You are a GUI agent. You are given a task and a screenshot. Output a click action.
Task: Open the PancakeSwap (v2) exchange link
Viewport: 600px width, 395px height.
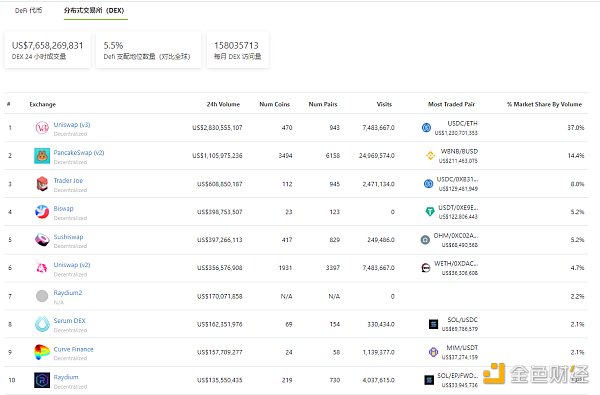tap(79, 153)
